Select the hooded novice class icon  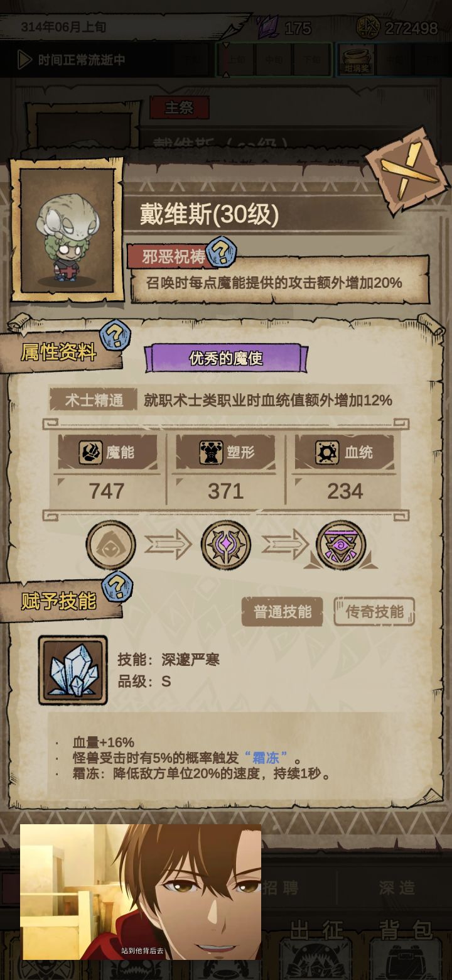pyautogui.click(x=110, y=545)
